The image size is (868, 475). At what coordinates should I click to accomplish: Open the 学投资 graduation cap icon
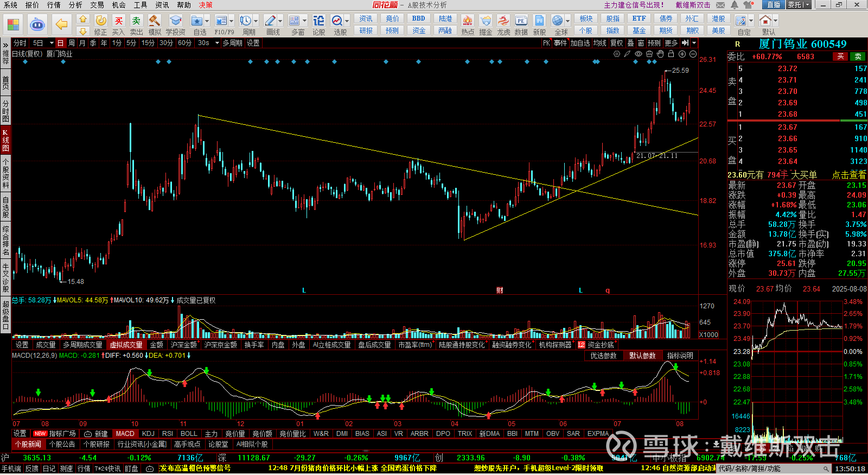tap(175, 21)
